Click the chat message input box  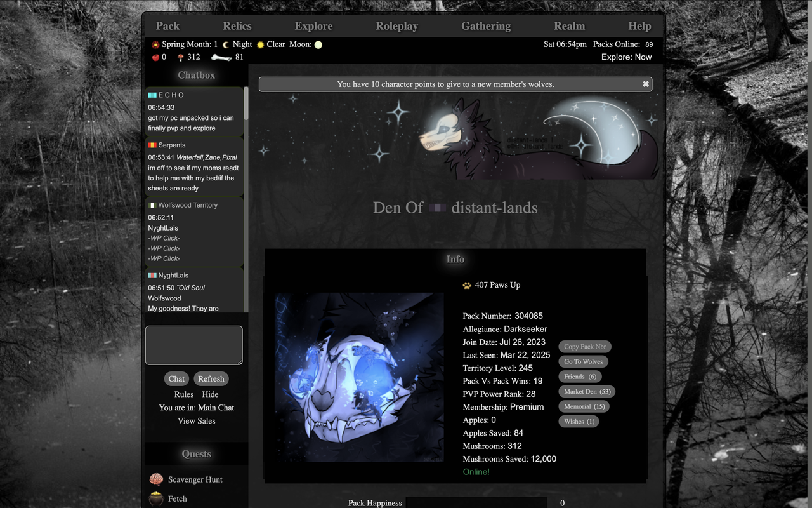tap(193, 345)
